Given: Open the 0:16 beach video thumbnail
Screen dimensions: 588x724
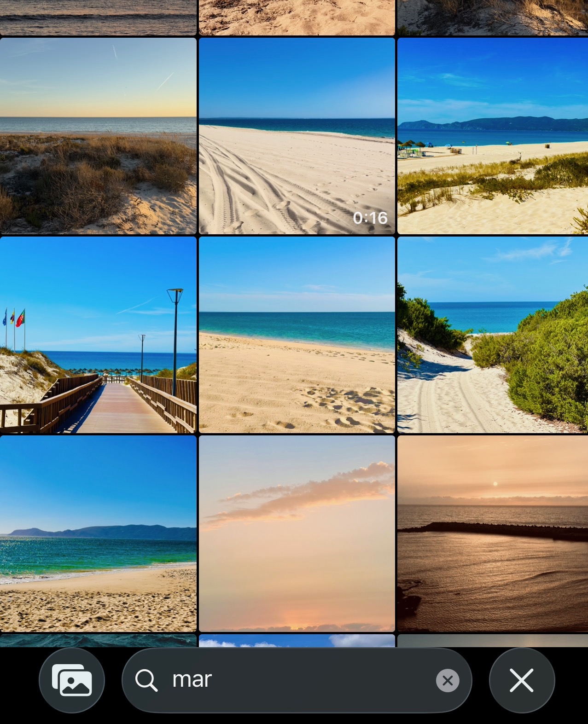Looking at the screenshot, I should pyautogui.click(x=297, y=136).
